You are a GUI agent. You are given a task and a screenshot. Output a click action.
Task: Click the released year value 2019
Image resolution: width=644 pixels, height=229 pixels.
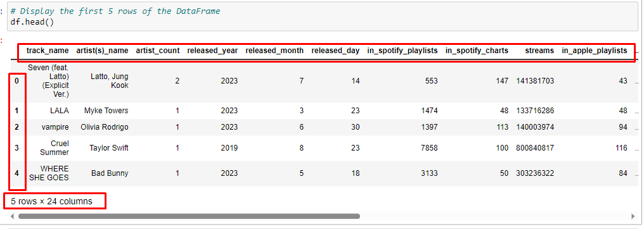point(229,148)
